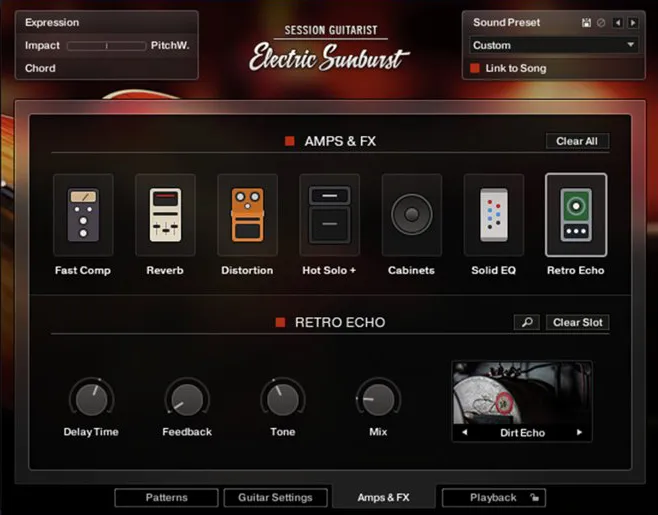Click the Feedback label text
658x515 pixels.
(x=187, y=432)
